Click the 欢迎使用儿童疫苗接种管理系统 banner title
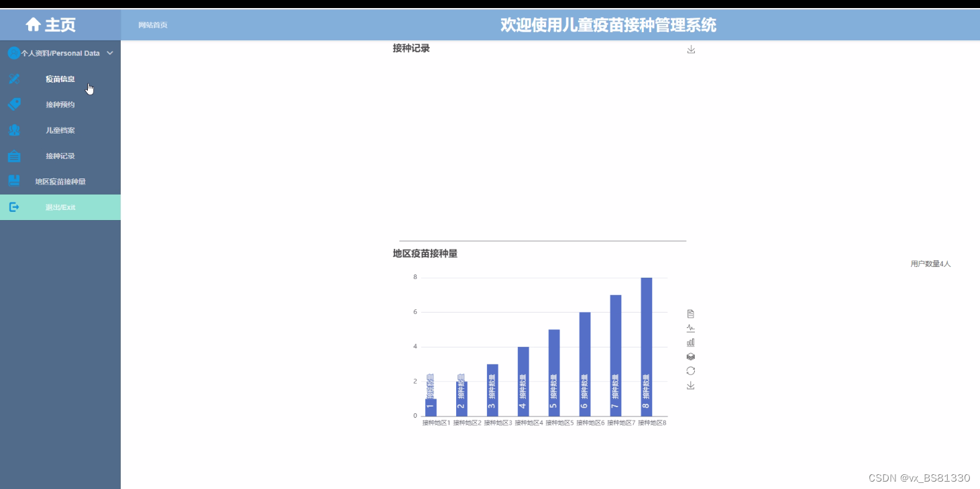 pyautogui.click(x=608, y=25)
